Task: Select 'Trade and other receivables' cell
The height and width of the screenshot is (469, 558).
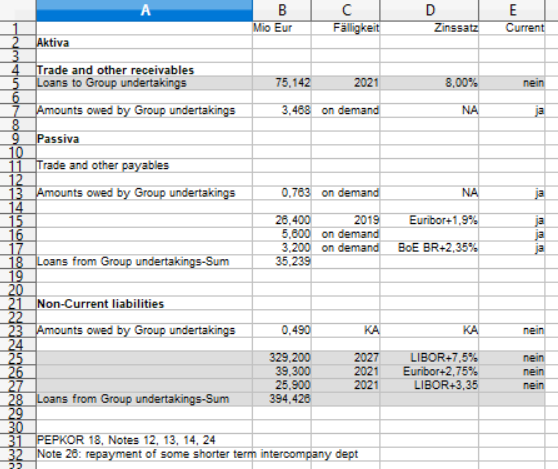Action: tap(144, 70)
